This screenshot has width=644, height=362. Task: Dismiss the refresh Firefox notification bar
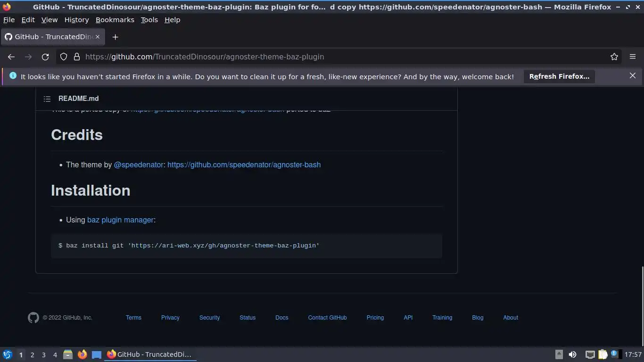pos(633,75)
